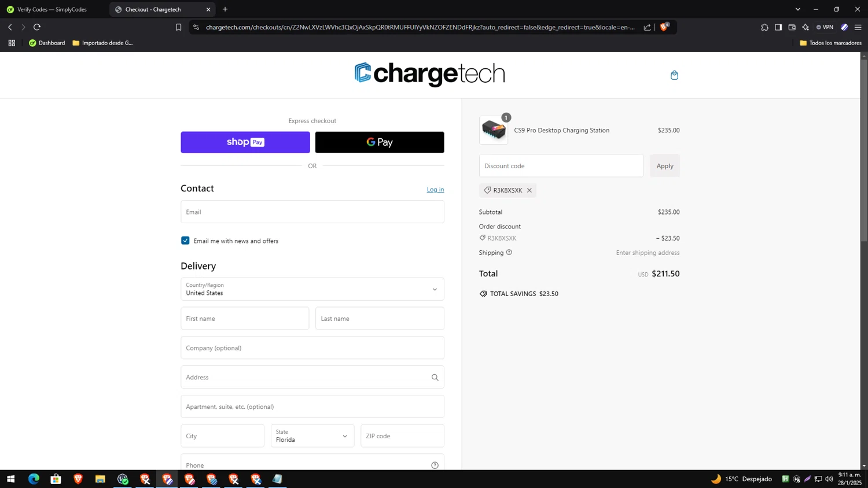Open the Dashboard bookmark
Image resolution: width=868 pixels, height=488 pixels.
coord(47,43)
